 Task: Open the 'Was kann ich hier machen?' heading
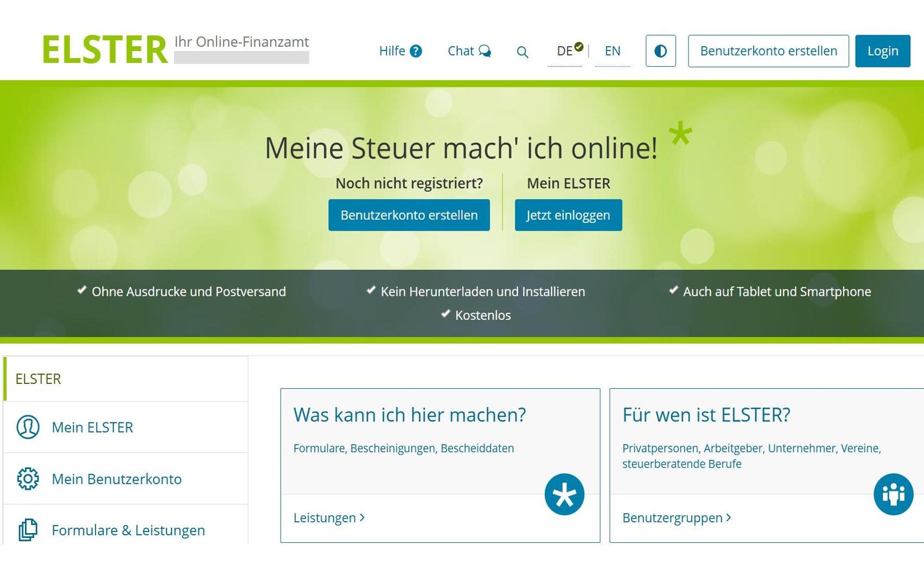click(410, 415)
